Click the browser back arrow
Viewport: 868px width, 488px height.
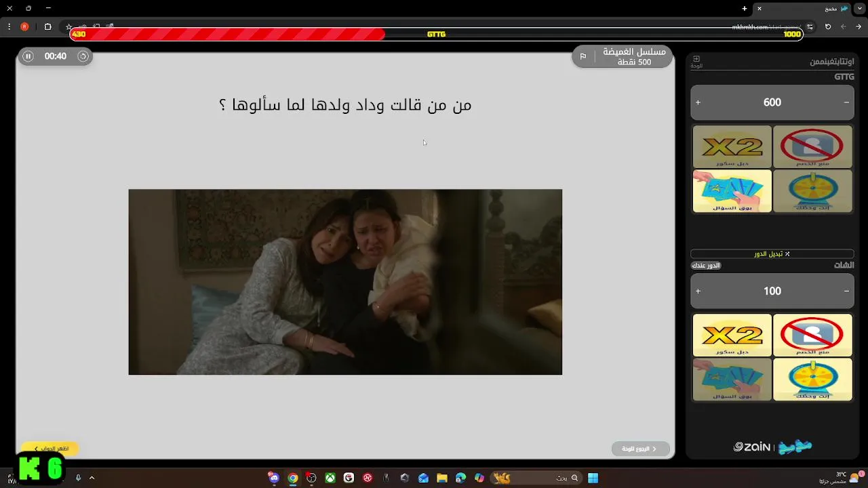click(x=859, y=26)
